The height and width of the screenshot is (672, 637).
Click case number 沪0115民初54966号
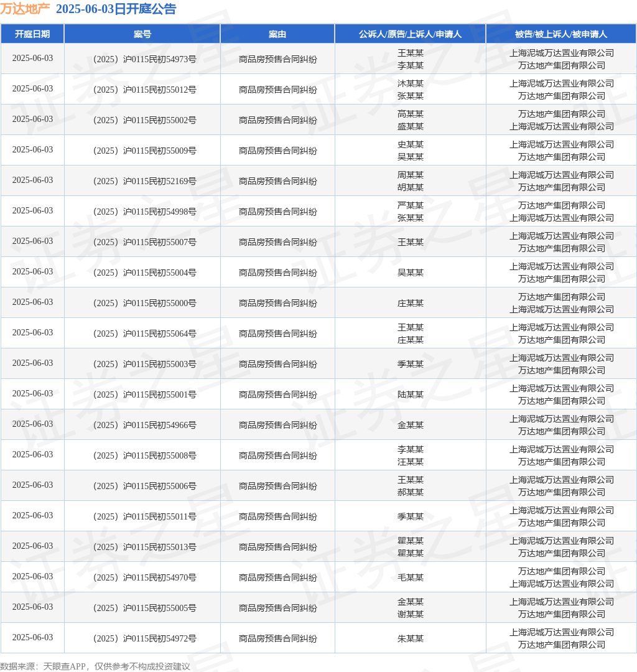pyautogui.click(x=145, y=425)
